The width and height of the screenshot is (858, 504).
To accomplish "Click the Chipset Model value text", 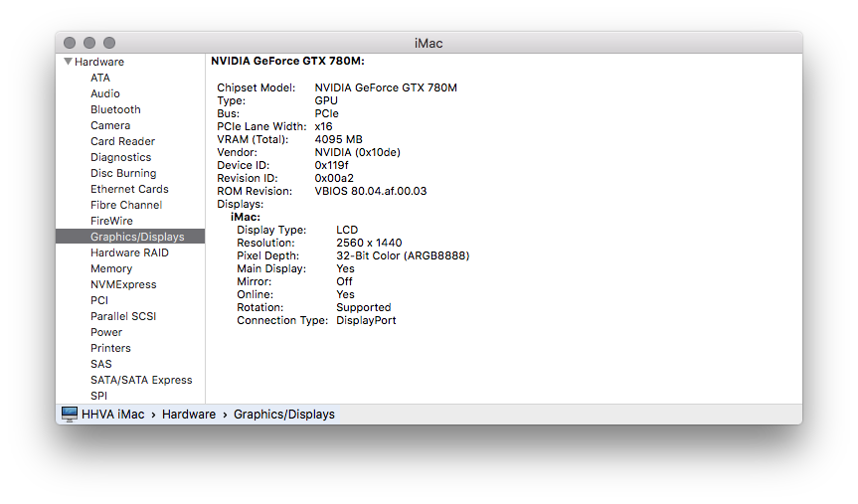I will (385, 87).
